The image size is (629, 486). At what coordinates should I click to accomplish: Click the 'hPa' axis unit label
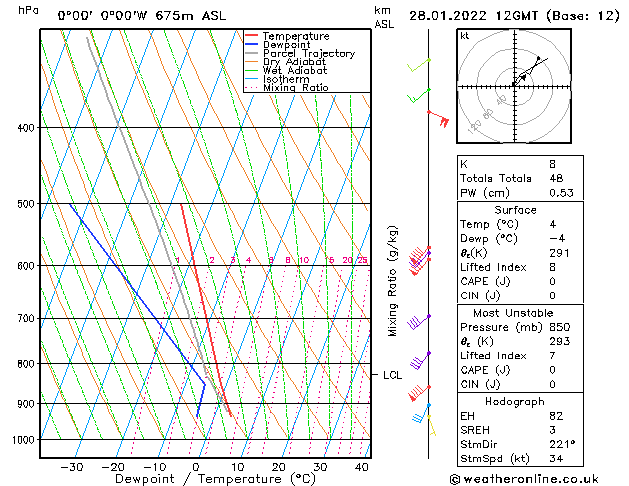click(28, 10)
